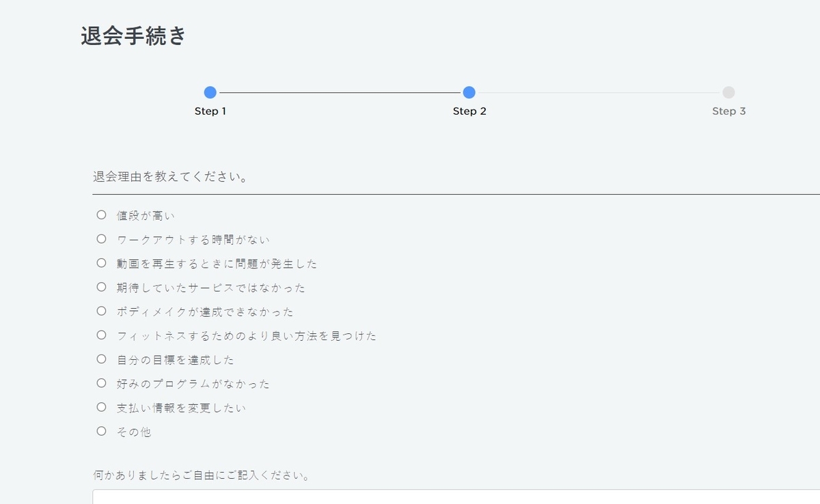Click the Step 1 label text
The image size is (820, 504).
pos(210,111)
